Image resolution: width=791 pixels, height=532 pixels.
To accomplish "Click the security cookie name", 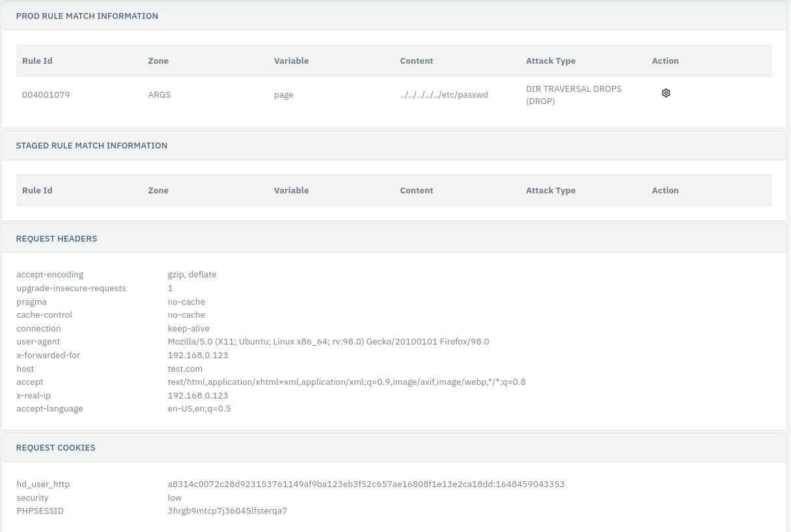I will tap(33, 498).
